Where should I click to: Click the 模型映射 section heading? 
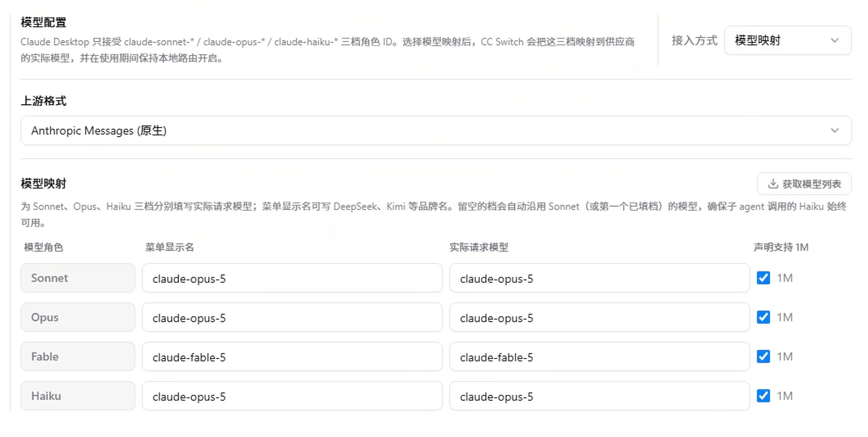coord(43,184)
